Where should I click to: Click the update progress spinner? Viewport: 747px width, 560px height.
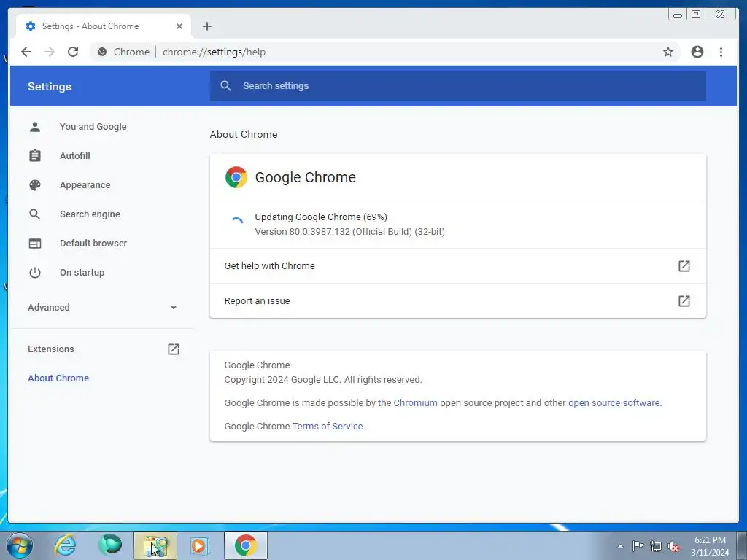237,220
